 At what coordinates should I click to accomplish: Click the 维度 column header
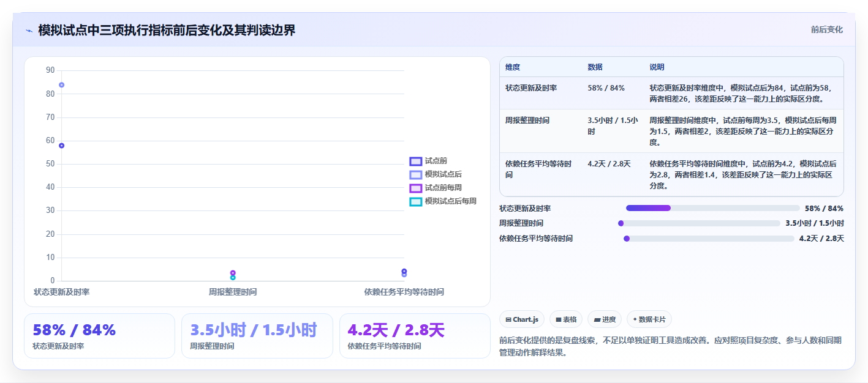(513, 67)
